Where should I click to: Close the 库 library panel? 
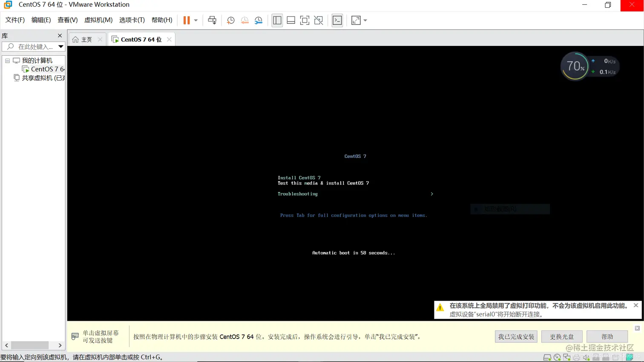(60, 36)
